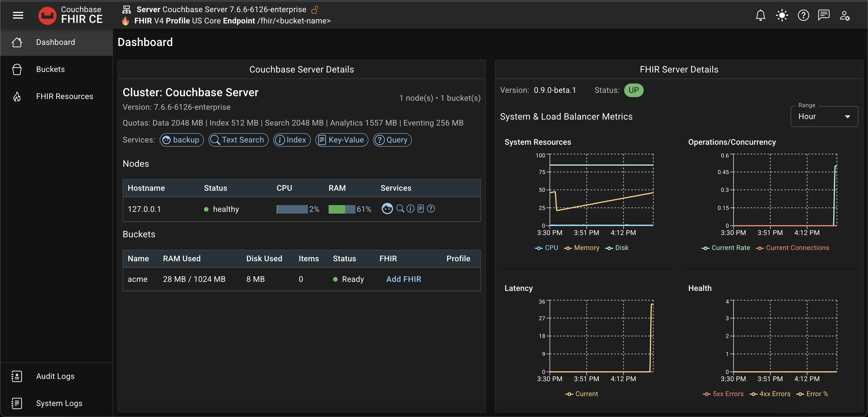Open the feedback chat icon
Screen dimensions: 868x417
[824, 15]
